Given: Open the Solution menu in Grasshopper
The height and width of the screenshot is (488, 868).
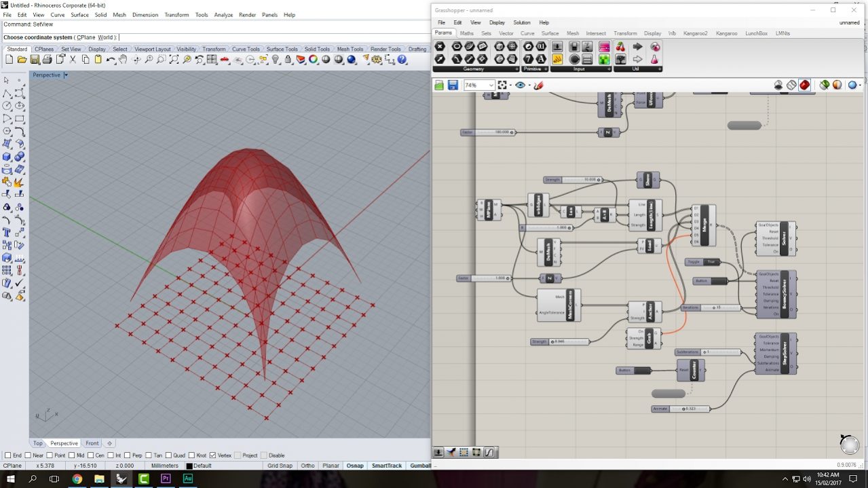Looking at the screenshot, I should click(521, 22).
